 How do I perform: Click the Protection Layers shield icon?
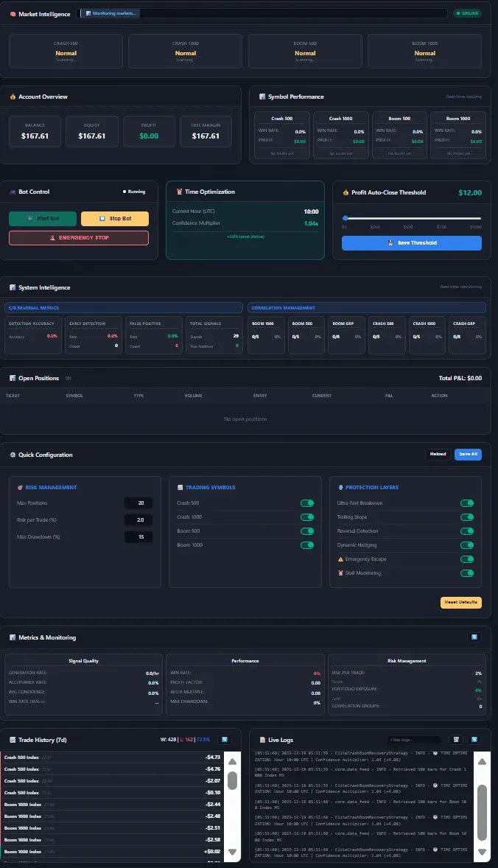(340, 487)
